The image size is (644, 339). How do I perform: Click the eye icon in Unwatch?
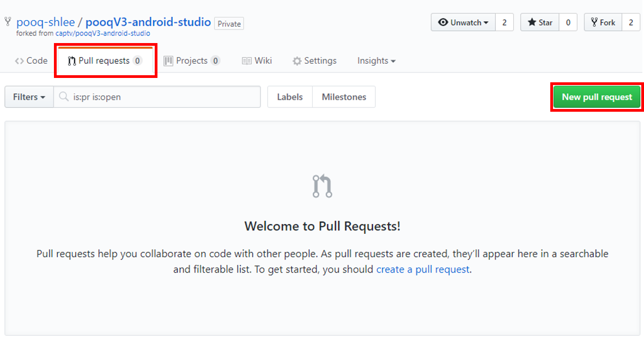point(443,22)
